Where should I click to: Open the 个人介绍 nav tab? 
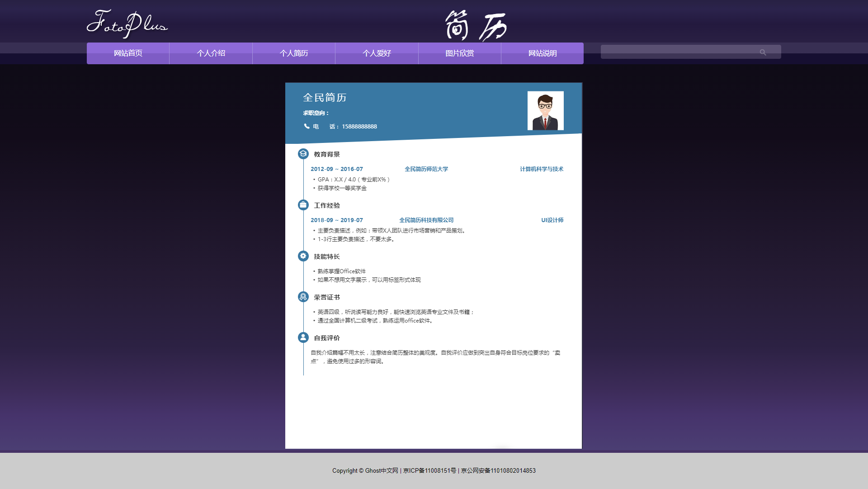(211, 53)
